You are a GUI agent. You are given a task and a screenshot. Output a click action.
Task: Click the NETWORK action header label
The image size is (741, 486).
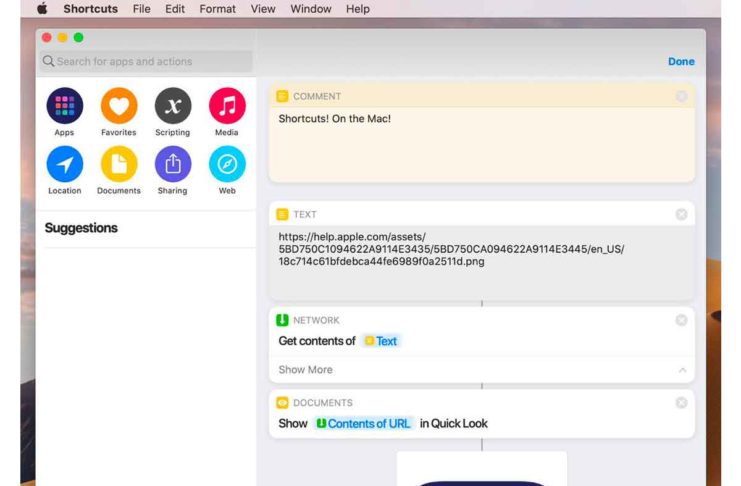316,321
